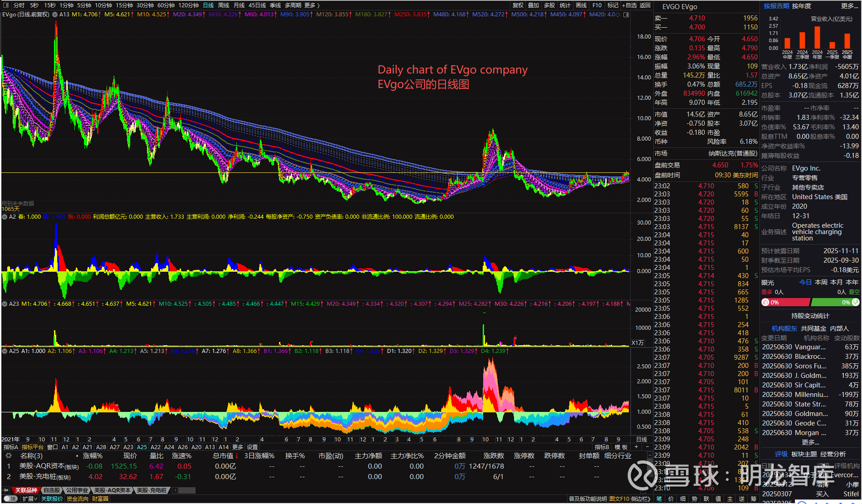The height and width of the screenshot is (504, 862).
Task: Select the 关联品种 tab
Action: tap(26, 490)
